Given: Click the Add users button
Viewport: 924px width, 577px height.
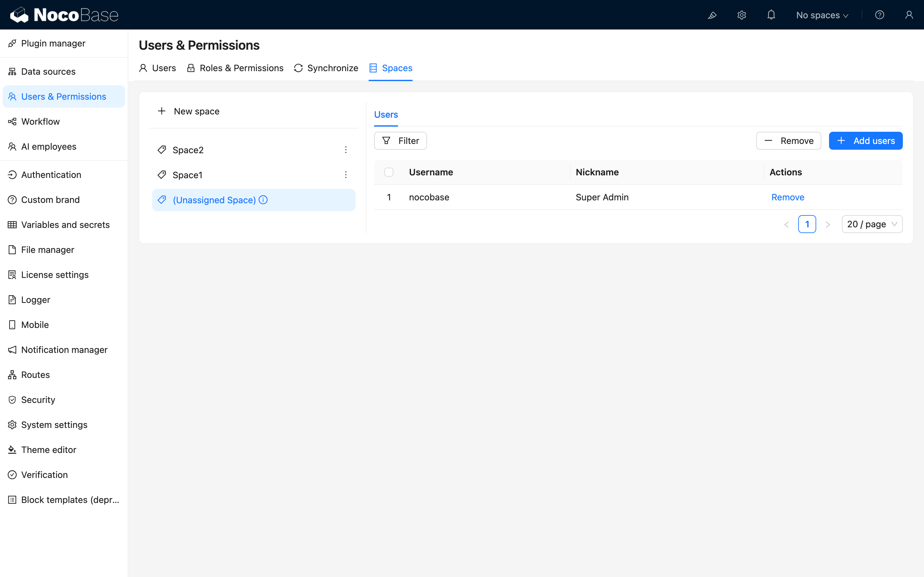Looking at the screenshot, I should click(865, 141).
